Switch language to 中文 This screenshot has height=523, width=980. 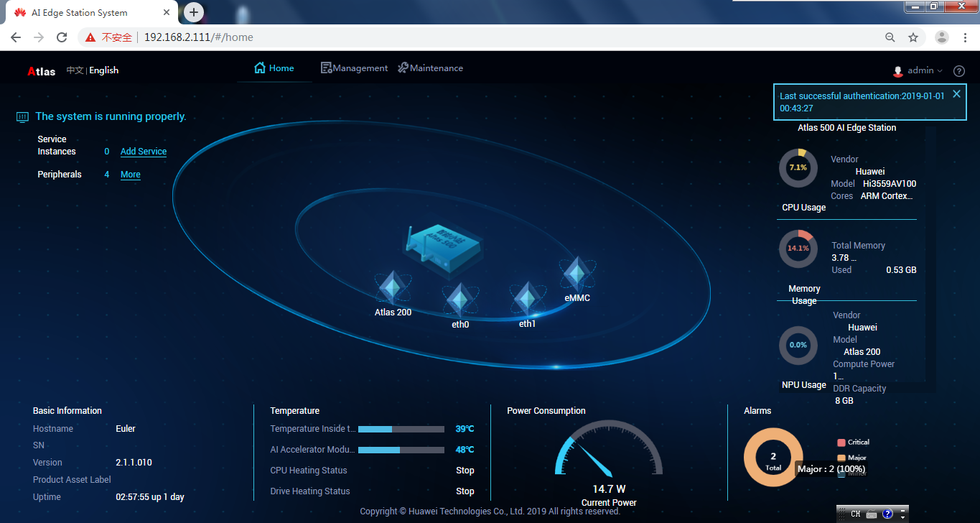pos(75,70)
